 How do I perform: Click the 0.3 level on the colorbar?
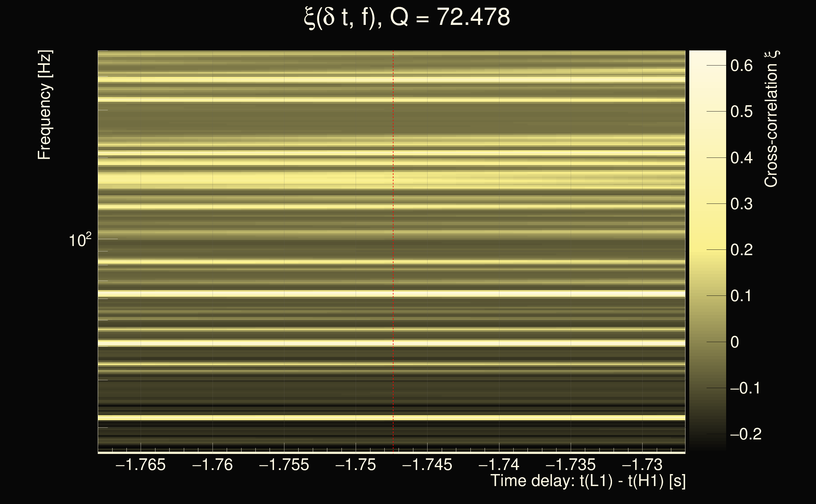click(x=741, y=204)
